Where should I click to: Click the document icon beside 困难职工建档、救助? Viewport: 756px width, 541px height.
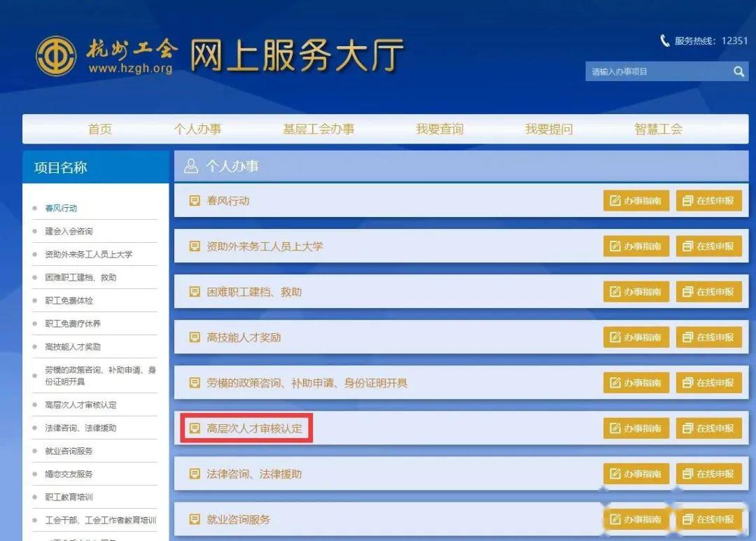point(195,292)
